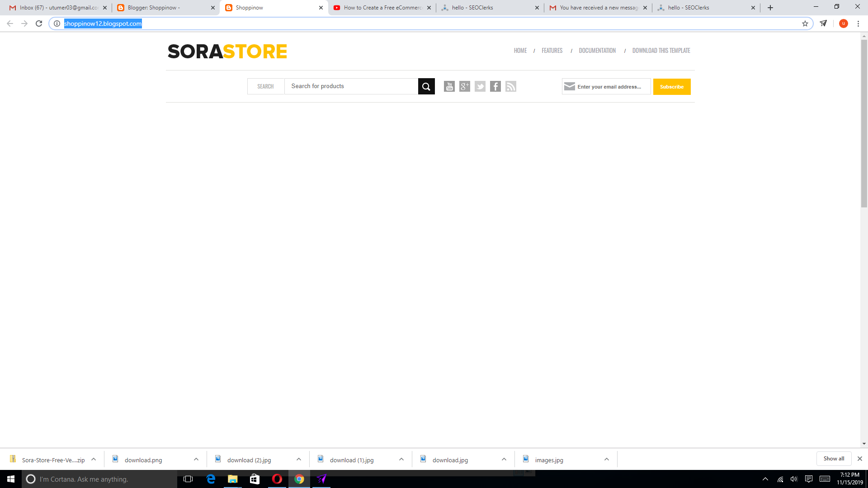Open the Twitter social icon
The image size is (868, 488).
(x=480, y=86)
